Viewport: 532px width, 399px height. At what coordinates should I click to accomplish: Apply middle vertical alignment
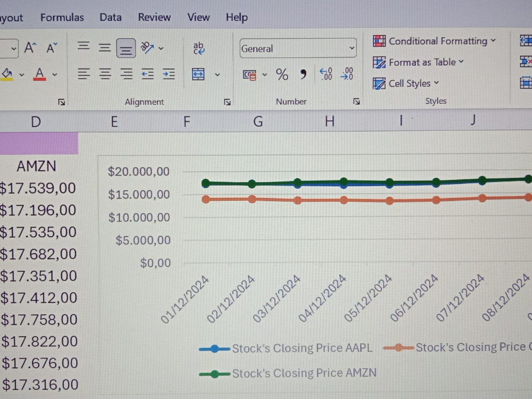point(105,47)
